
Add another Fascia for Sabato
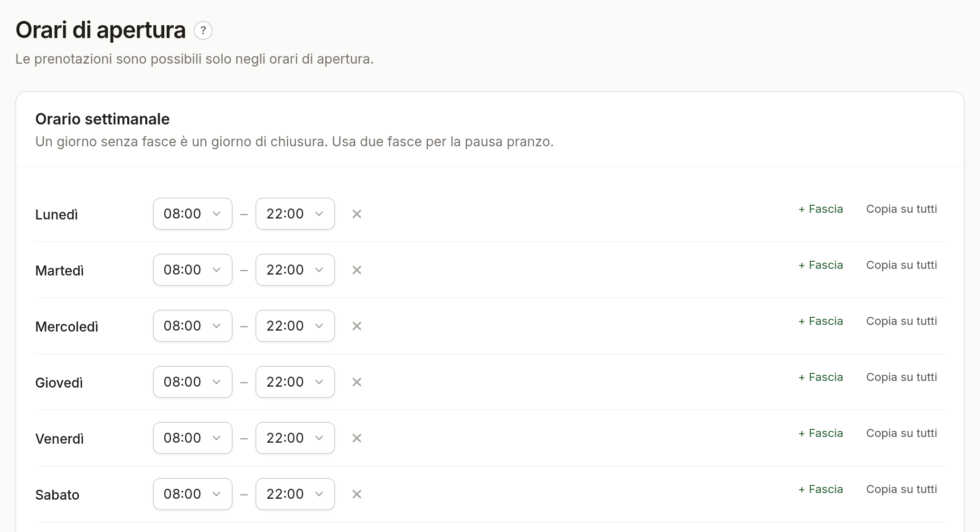[x=820, y=489]
